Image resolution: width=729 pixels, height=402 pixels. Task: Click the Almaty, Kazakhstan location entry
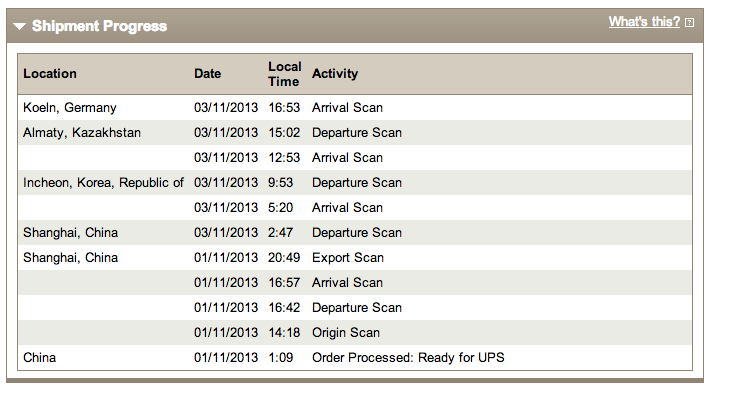[82, 133]
